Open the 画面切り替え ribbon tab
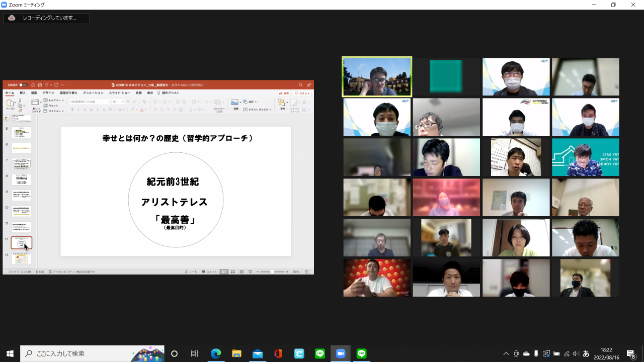Image resolution: width=644 pixels, height=362 pixels. (68, 93)
